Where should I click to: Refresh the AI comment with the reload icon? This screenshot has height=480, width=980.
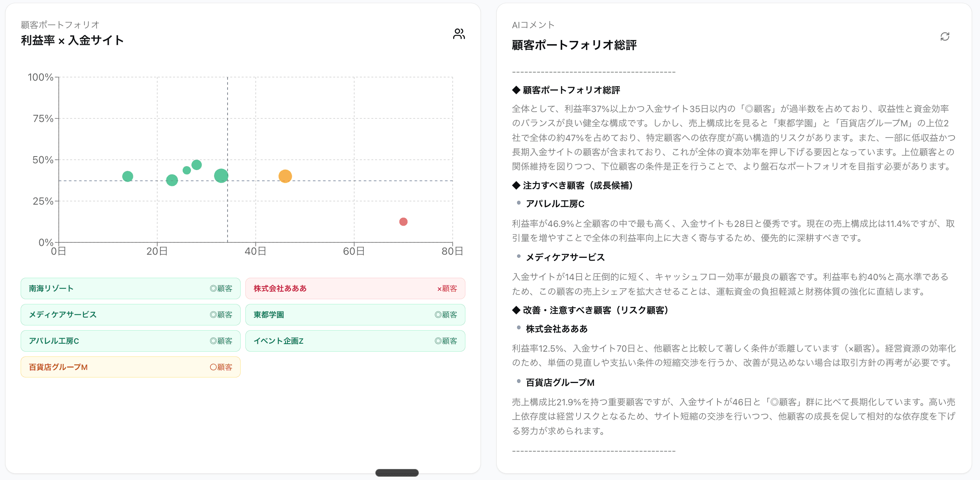[945, 37]
